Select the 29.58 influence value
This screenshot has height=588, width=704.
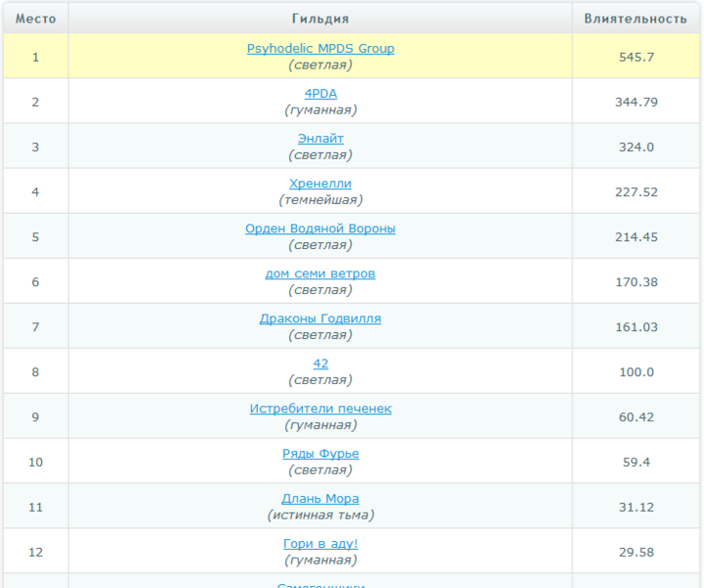click(635, 553)
